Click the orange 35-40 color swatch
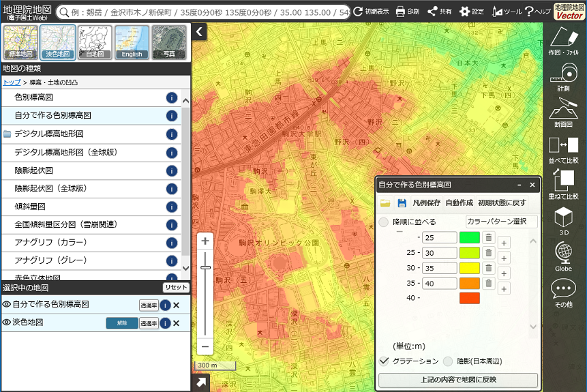587x392 pixels. coord(470,283)
